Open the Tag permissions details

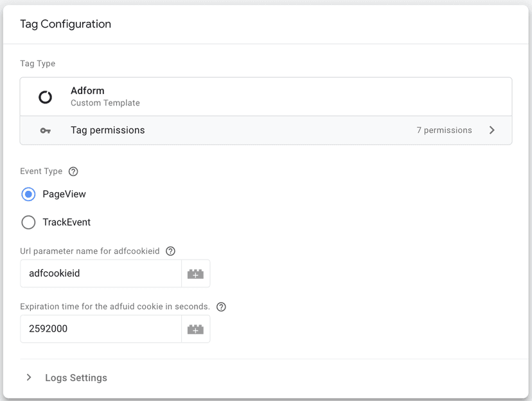click(265, 129)
